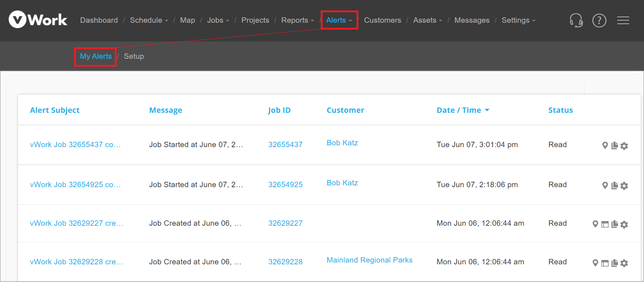Open alert subject vWork Job 32629227
This screenshot has width=644, height=282.
tap(77, 223)
